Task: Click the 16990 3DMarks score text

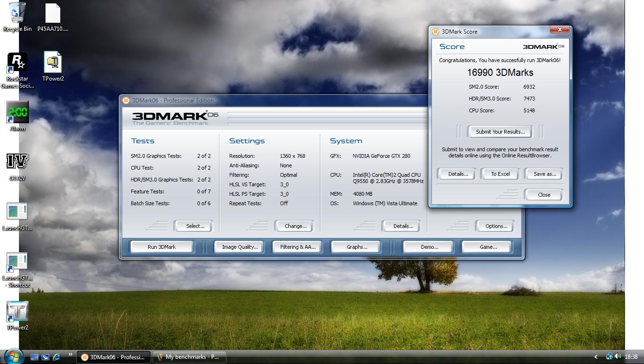Action: pos(500,73)
